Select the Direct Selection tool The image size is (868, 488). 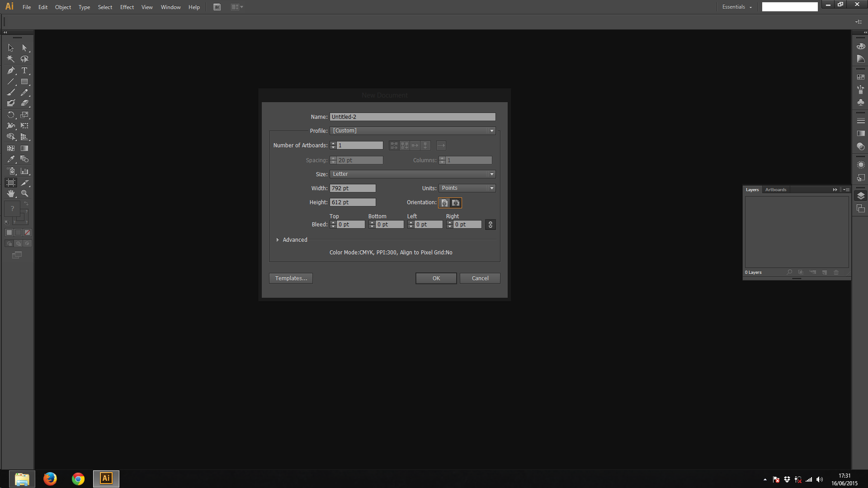coord(25,47)
